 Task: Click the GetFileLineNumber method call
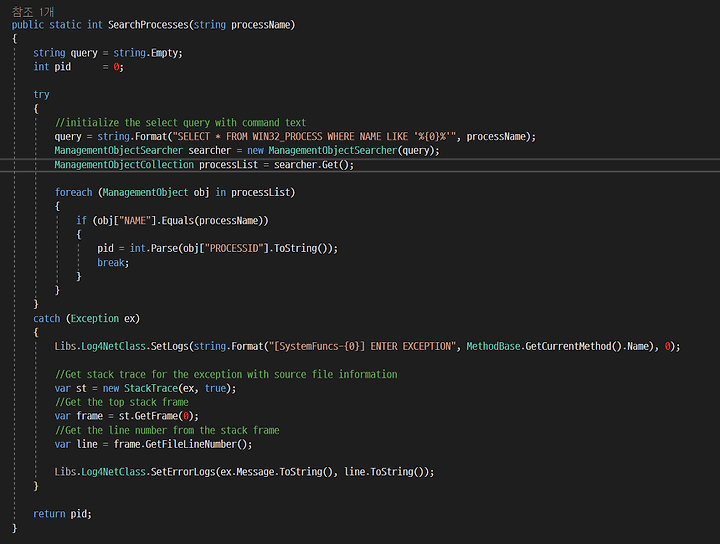(x=191, y=444)
